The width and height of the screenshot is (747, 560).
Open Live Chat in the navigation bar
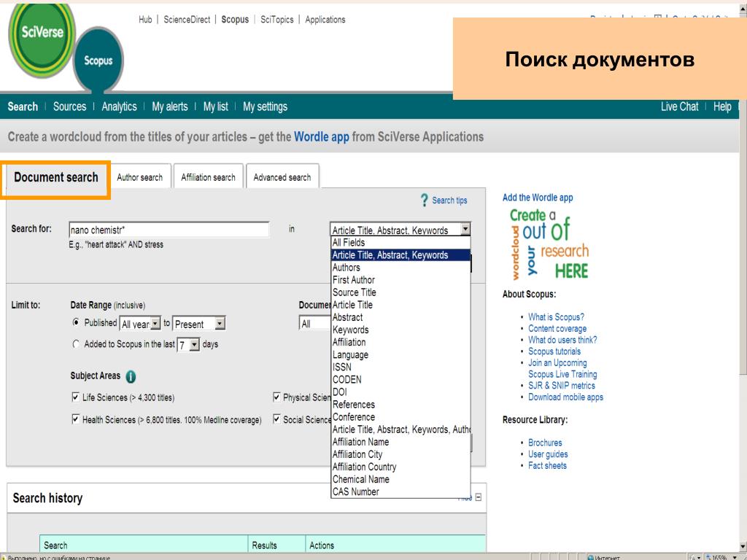pos(679,106)
